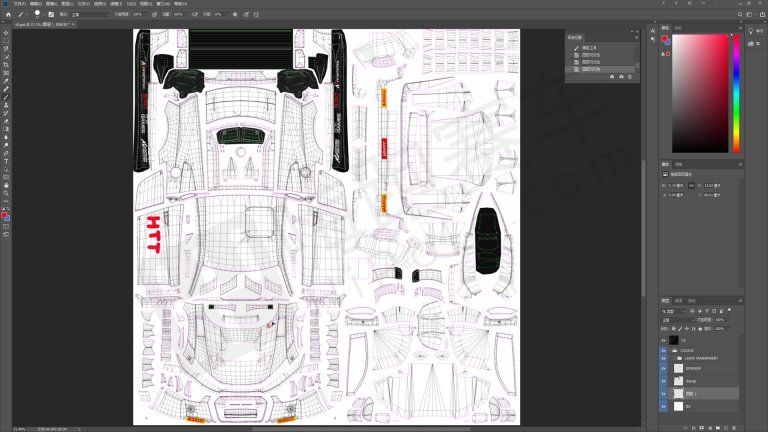Lock all padlock icon in Layers
The image size is (768, 432).
700,329
